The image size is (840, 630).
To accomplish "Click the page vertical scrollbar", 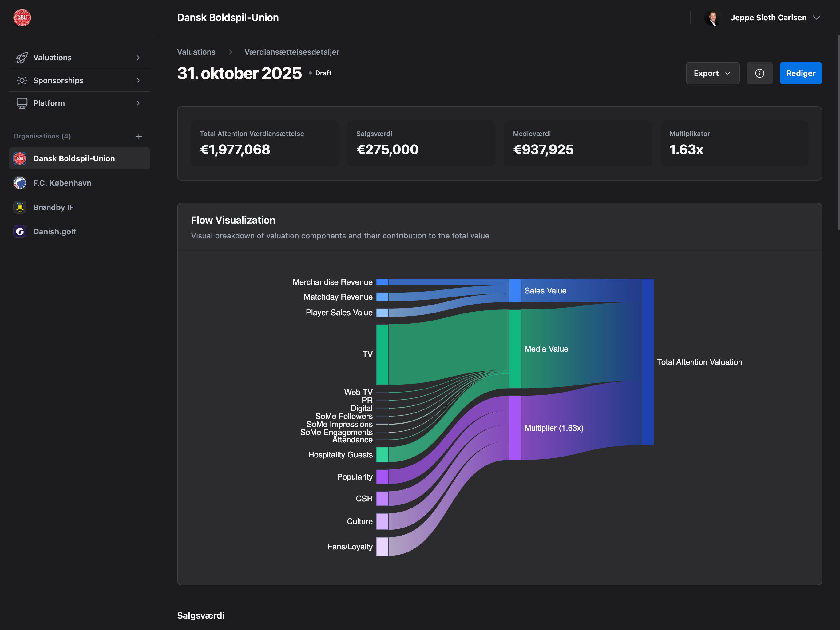I will point(838,133).
